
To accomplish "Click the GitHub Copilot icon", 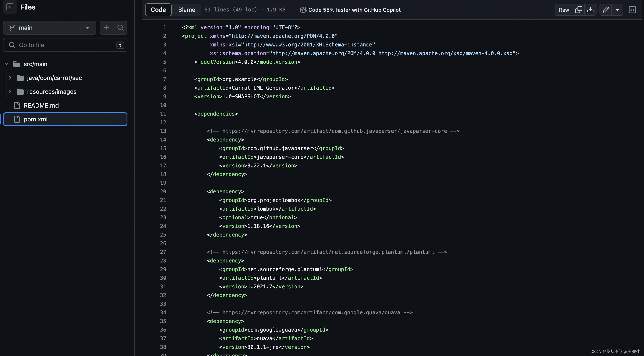I will [x=303, y=10].
